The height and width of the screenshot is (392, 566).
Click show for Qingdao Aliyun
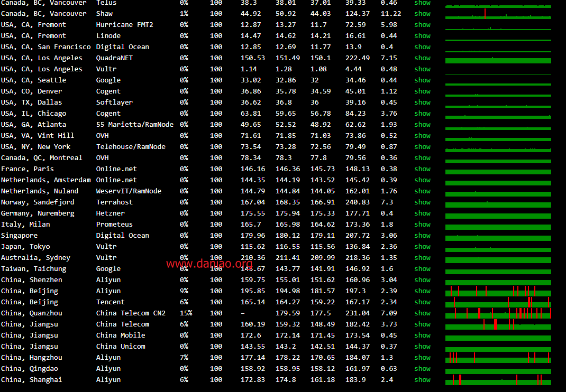tap(422, 369)
